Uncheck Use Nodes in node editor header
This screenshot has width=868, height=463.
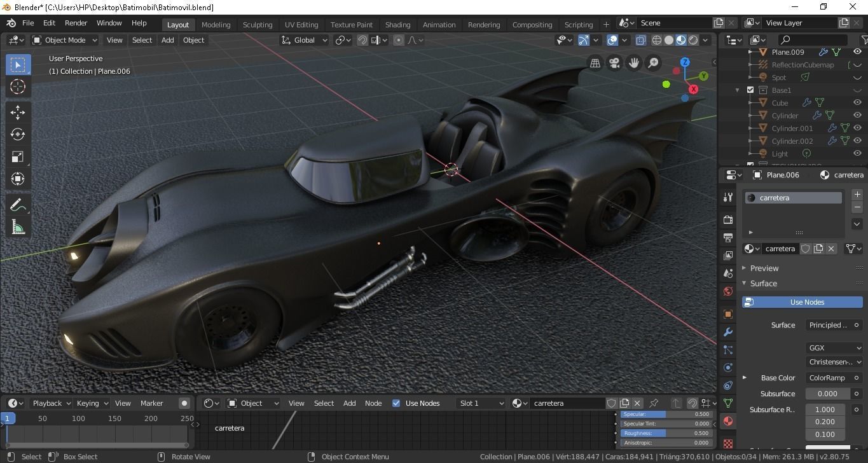396,403
